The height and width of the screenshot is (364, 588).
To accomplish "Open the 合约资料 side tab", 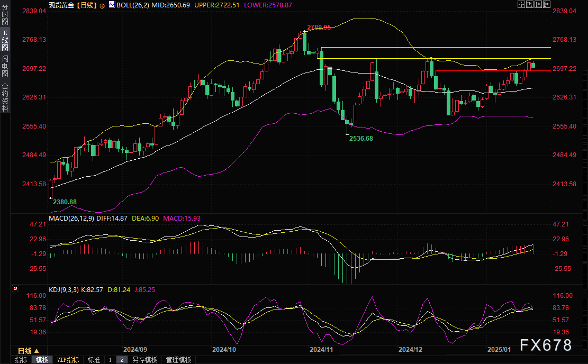I will pos(5,97).
